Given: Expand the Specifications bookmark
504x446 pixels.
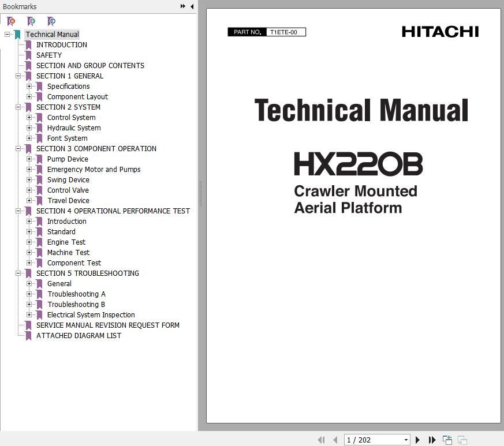Looking at the screenshot, I should pos(29,86).
